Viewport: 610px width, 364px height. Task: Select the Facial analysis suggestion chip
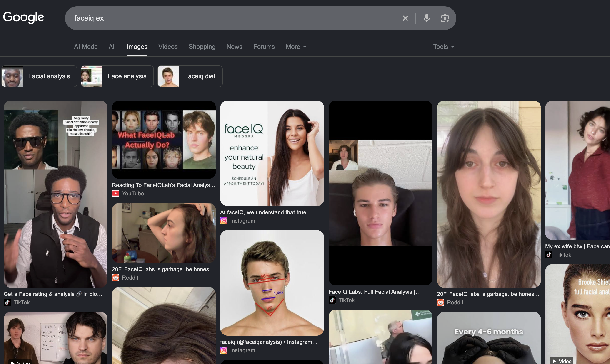(39, 76)
